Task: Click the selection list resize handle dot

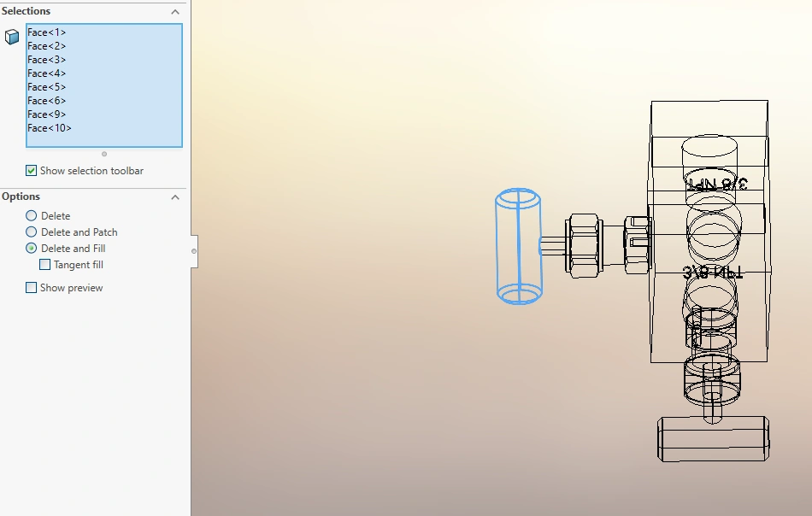Action: point(104,155)
